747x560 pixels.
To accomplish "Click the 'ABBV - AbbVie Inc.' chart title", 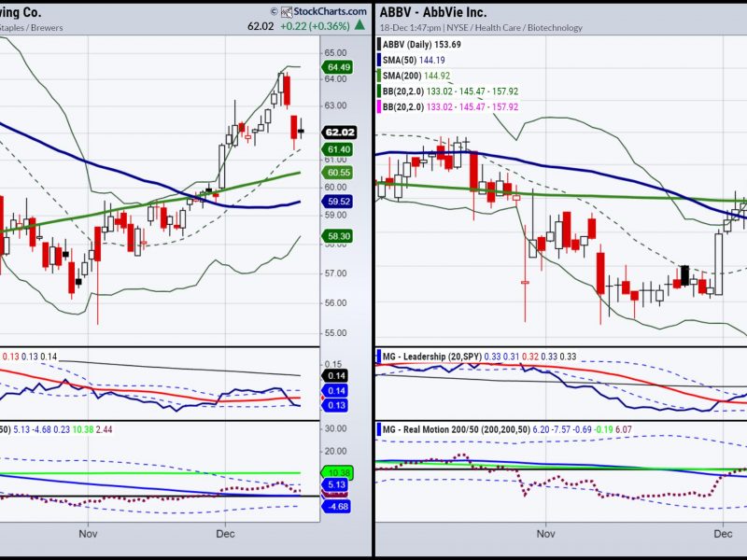I will (x=433, y=12).
